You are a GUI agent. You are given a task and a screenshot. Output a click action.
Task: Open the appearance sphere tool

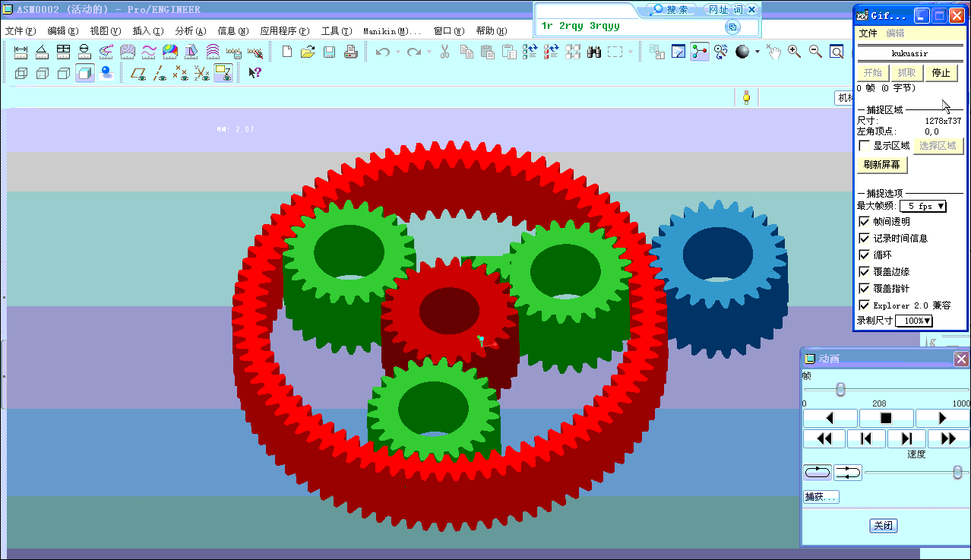coord(742,52)
